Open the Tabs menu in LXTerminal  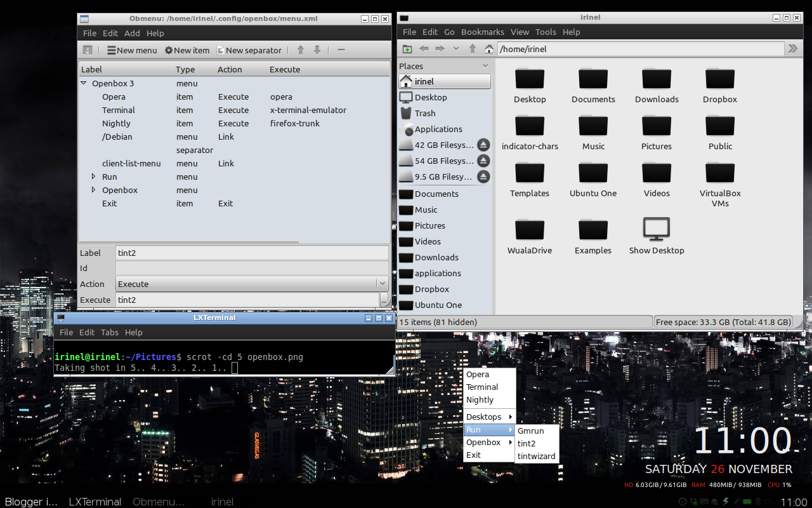108,332
